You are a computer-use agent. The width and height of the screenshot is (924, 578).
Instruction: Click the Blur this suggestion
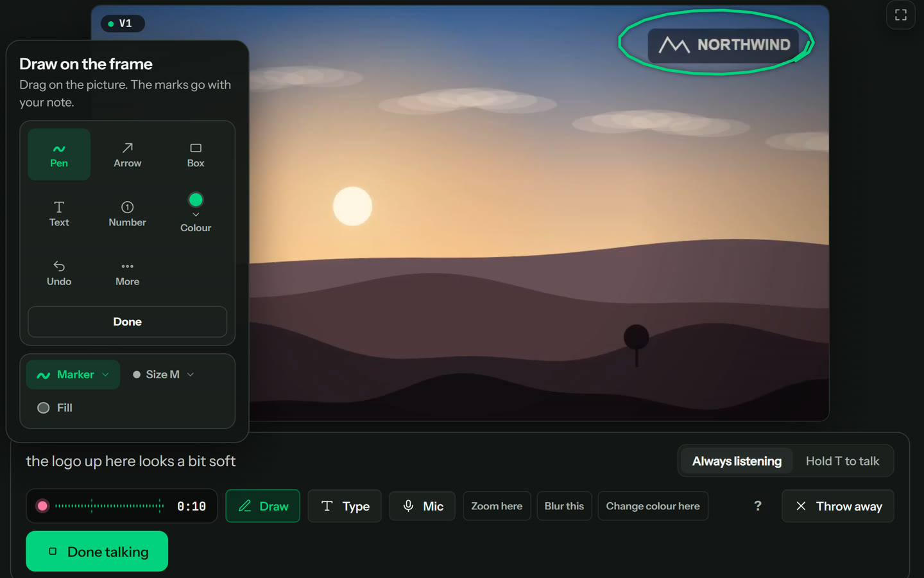pyautogui.click(x=565, y=506)
